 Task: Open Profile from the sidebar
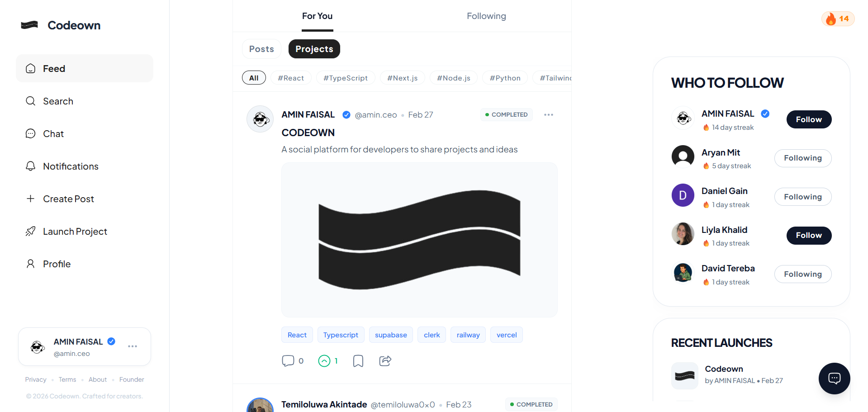[x=57, y=264]
